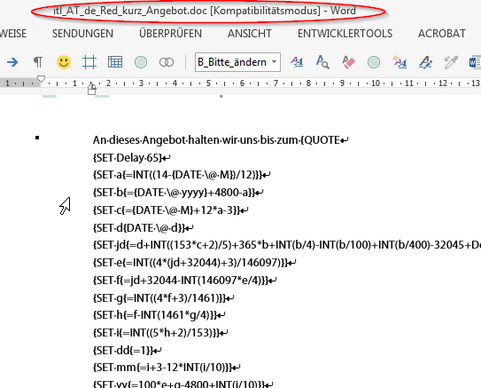
Task: Click the eraser clear-formatting icon
Action: coord(348,62)
